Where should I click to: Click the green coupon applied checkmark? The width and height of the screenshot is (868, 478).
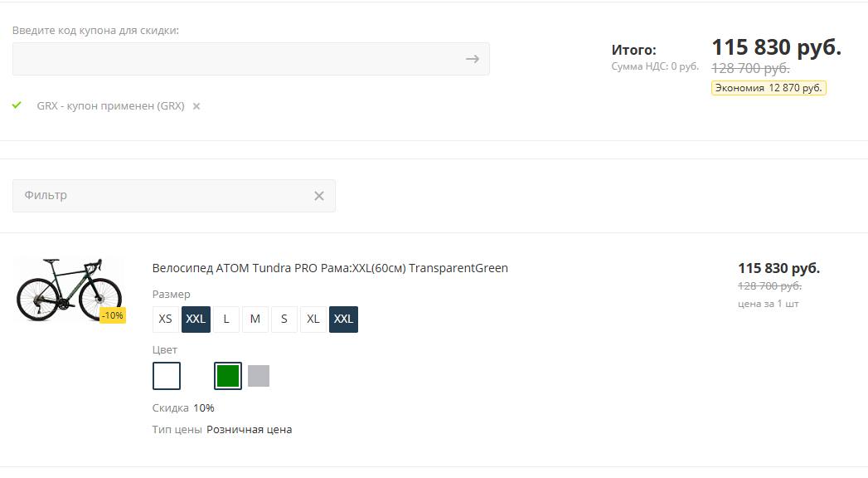coord(17,105)
